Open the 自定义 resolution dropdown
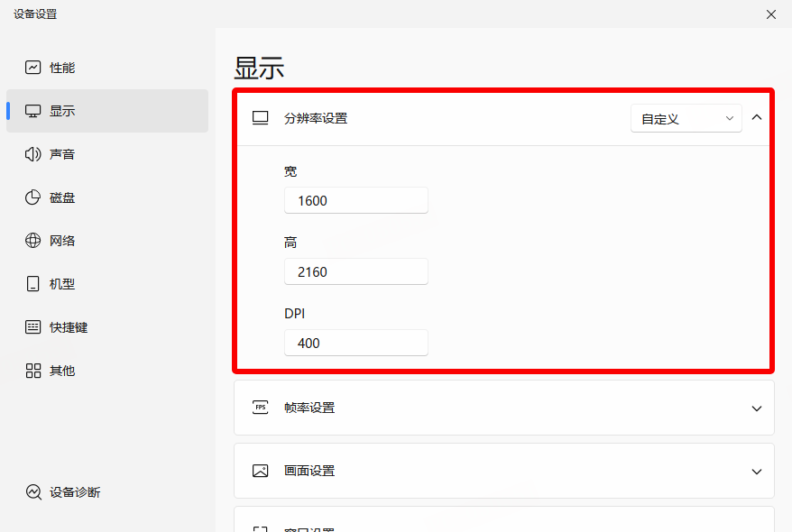 point(686,118)
